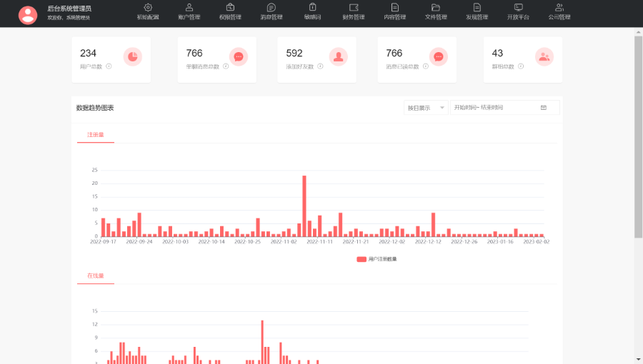
Task: Click the vertical scrollbar thumb
Action: point(638,137)
